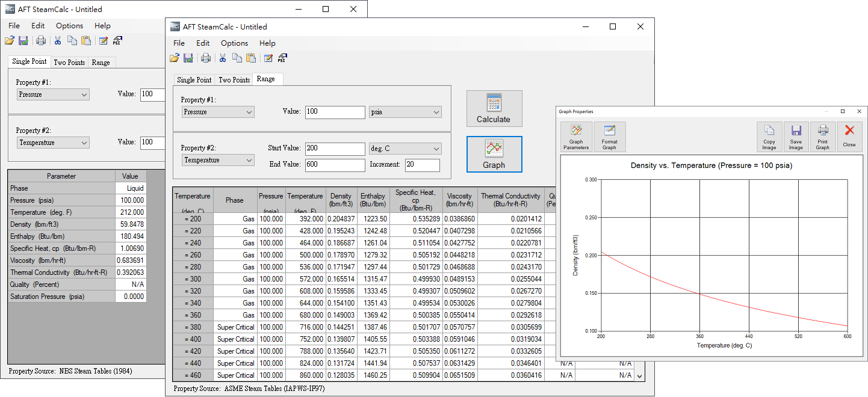Click the Graph button in the front SteamCalc window

494,154
